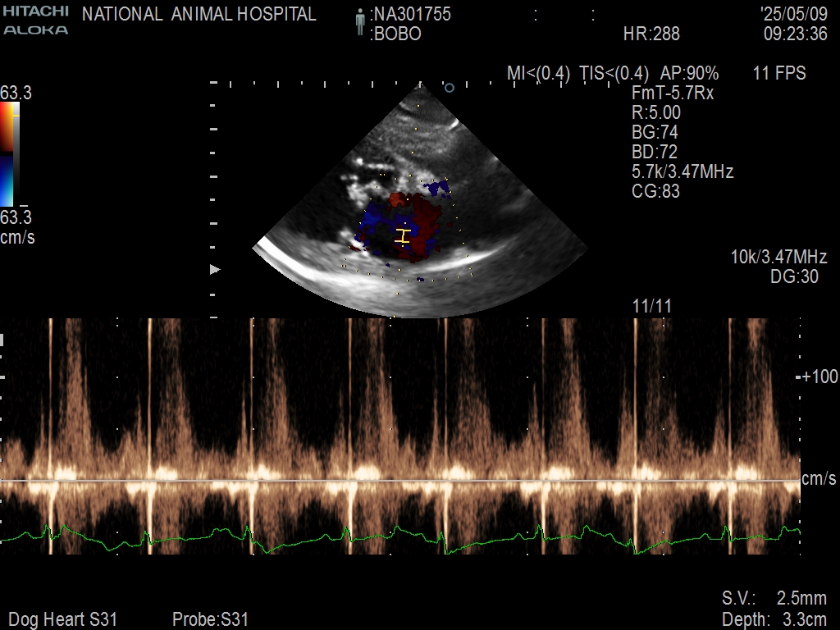Click the Hitachi Aloka logo
This screenshot has height=630, width=840.
[34, 21]
